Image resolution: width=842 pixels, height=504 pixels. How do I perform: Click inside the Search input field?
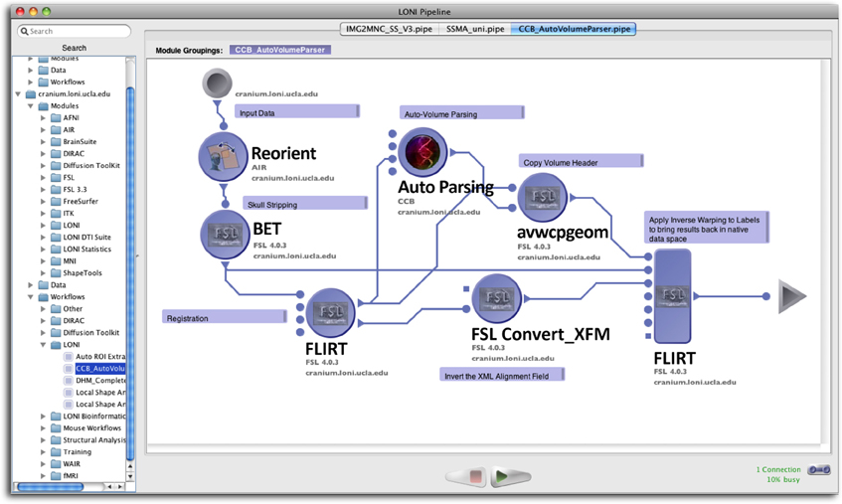[75, 31]
